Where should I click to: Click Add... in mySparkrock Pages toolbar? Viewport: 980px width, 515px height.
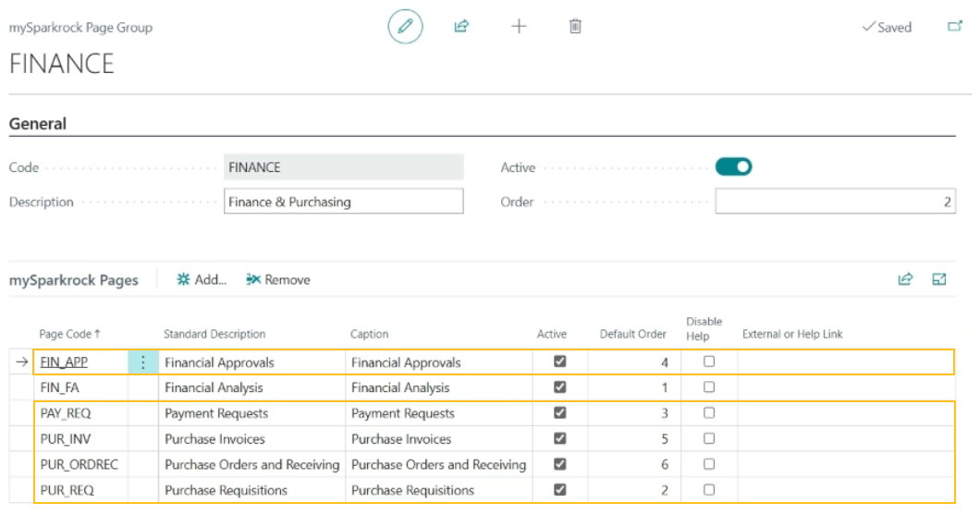pos(202,279)
